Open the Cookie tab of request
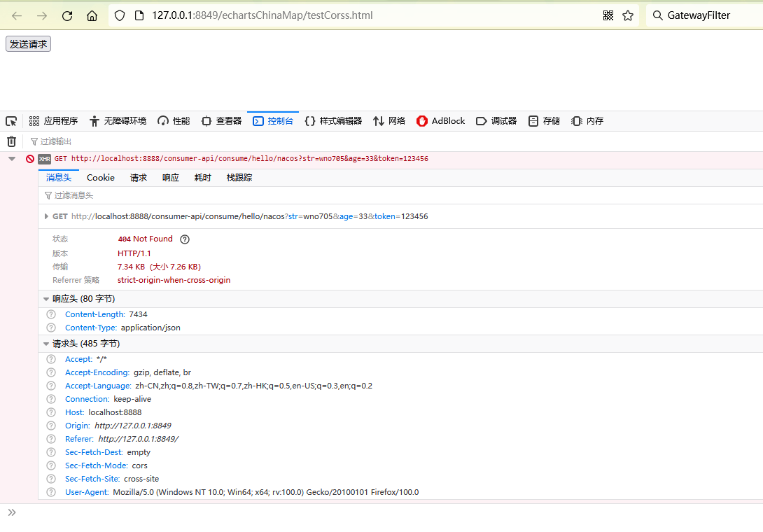 (100, 178)
